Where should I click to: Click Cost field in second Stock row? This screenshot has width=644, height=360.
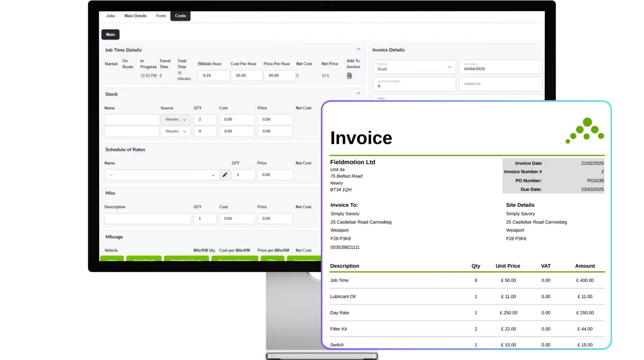click(237, 131)
